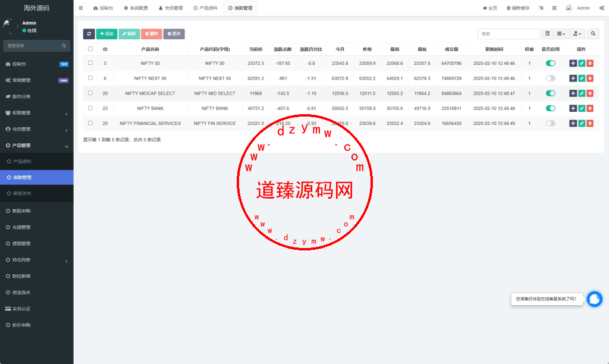Disable the enabled switch for NIFTY BANK
The image size is (609, 364).
[550, 108]
